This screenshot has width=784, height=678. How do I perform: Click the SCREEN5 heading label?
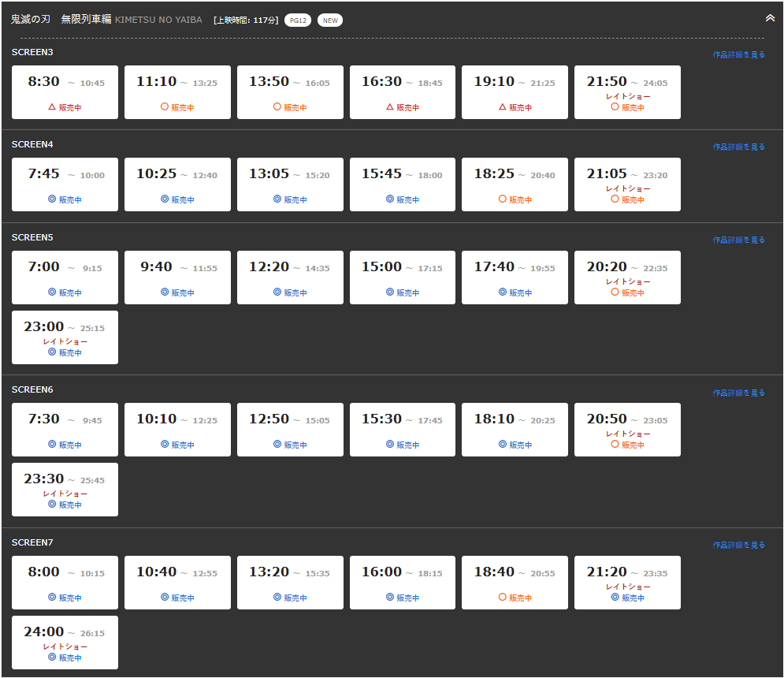[32, 237]
